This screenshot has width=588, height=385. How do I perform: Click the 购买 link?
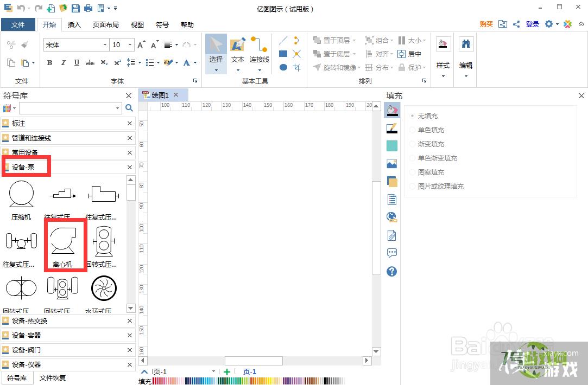pos(486,24)
